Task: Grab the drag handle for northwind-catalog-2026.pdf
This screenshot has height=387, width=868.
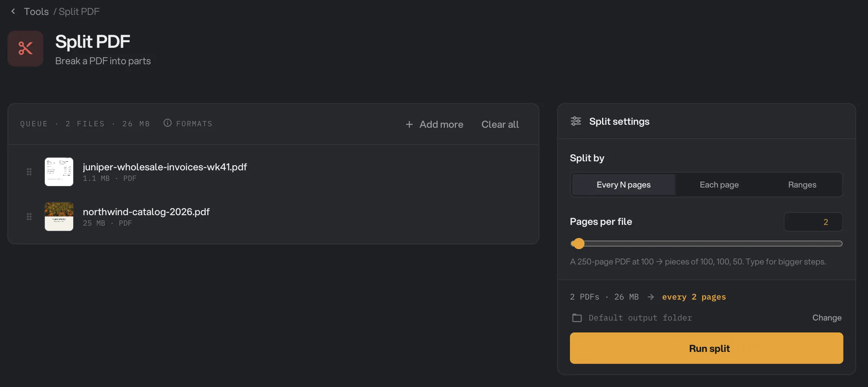Action: pyautogui.click(x=29, y=217)
